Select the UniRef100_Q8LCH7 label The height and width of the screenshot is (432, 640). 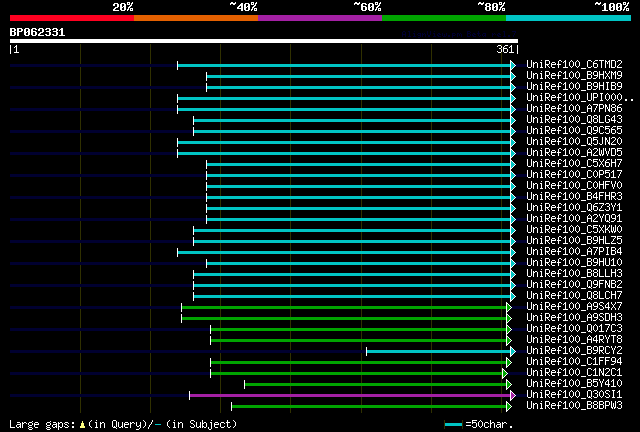click(574, 296)
